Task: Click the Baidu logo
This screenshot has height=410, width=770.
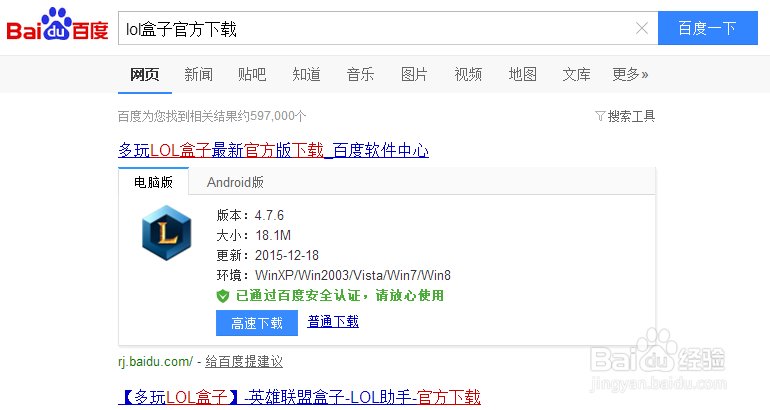Action: pos(57,25)
